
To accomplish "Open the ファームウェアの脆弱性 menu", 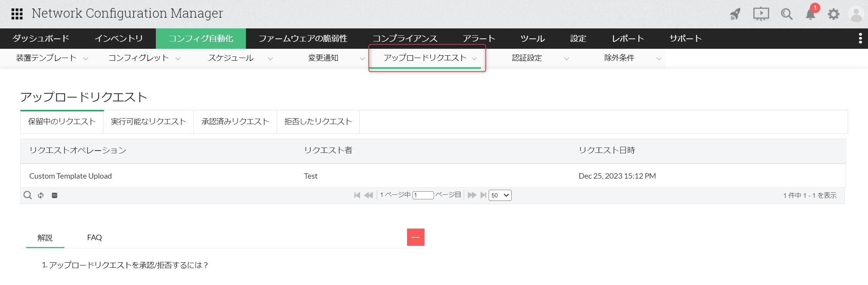I will click(303, 38).
